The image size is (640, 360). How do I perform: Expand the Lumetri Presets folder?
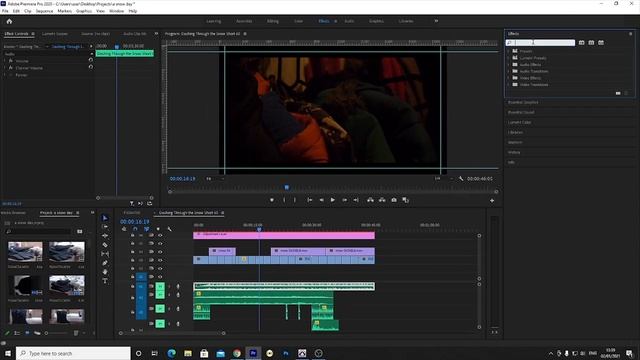click(x=509, y=58)
